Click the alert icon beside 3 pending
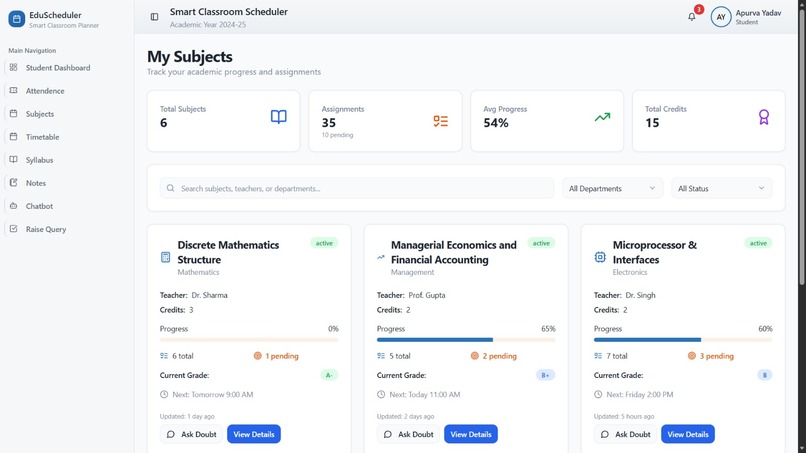This screenshot has width=806, height=453. (x=691, y=356)
